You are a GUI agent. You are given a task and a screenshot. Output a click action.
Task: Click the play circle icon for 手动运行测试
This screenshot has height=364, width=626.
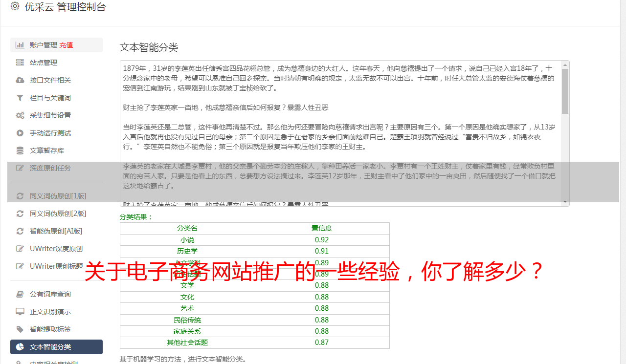(20, 133)
